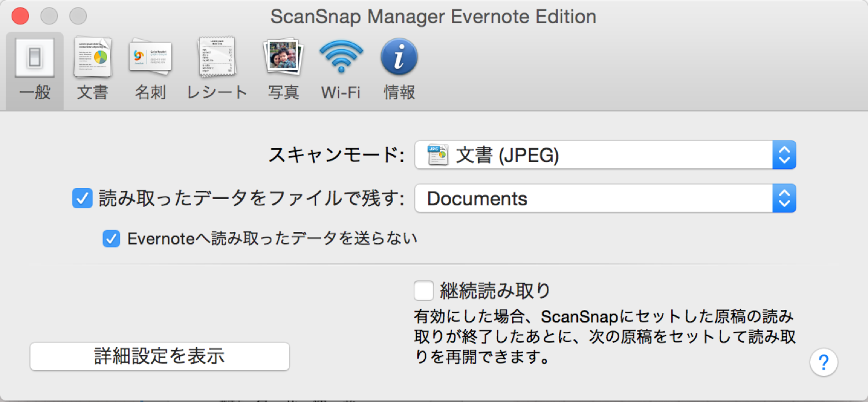This screenshot has width=868, height=402.
Task: Close the ScanSnap Manager window
Action: 20,16
